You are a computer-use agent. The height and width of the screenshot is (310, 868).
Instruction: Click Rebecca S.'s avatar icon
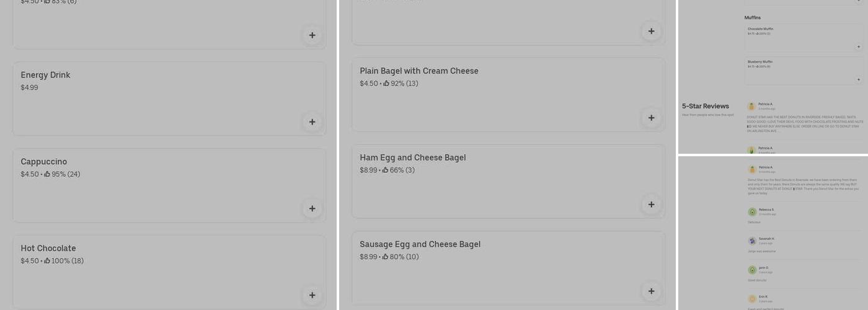point(752,212)
